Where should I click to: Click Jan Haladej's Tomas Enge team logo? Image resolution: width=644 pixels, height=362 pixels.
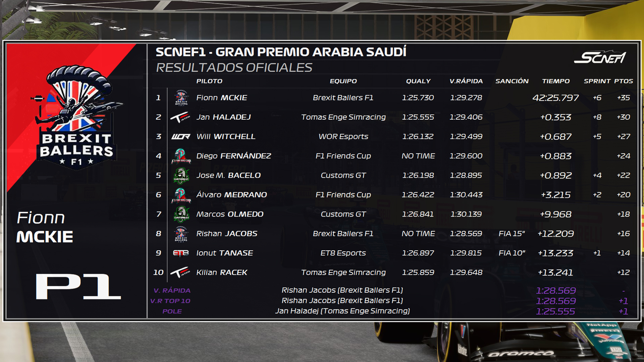[x=180, y=117]
